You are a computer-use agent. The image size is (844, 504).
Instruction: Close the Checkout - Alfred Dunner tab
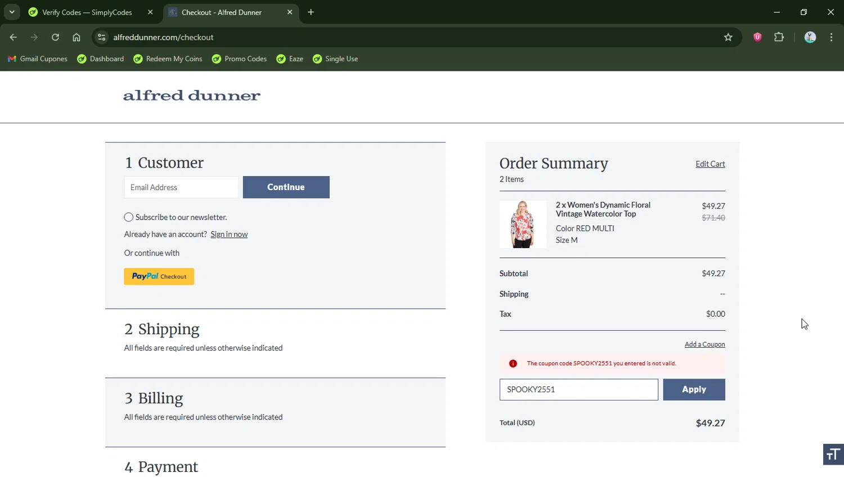[290, 12]
